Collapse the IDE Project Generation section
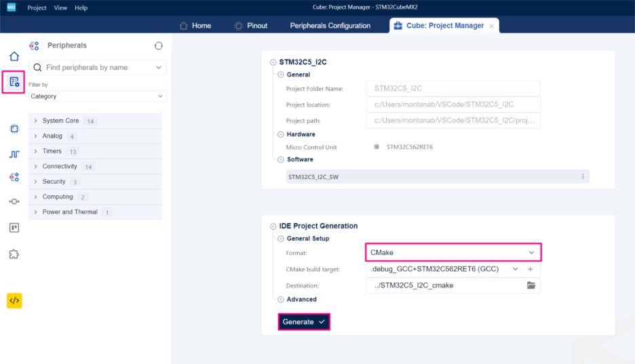 [273, 226]
